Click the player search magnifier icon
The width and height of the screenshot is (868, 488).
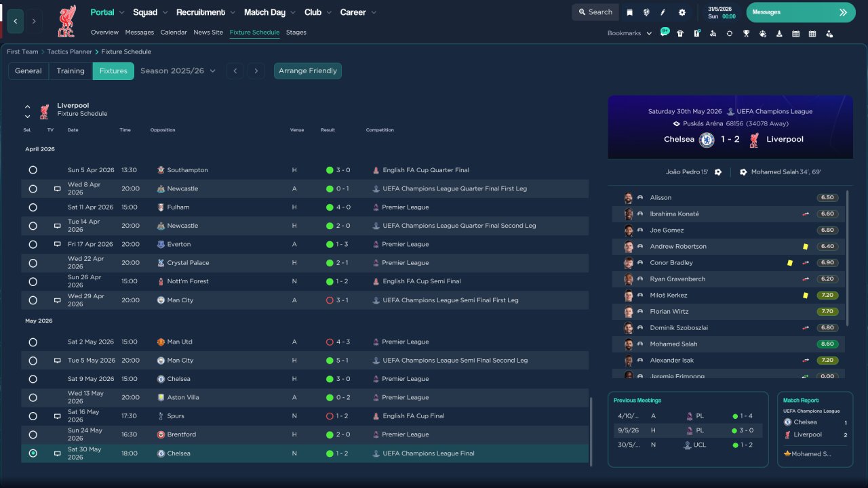(x=713, y=33)
